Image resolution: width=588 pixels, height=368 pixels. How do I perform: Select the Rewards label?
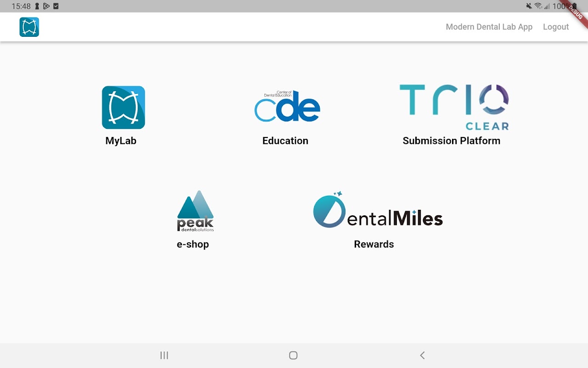click(x=374, y=244)
